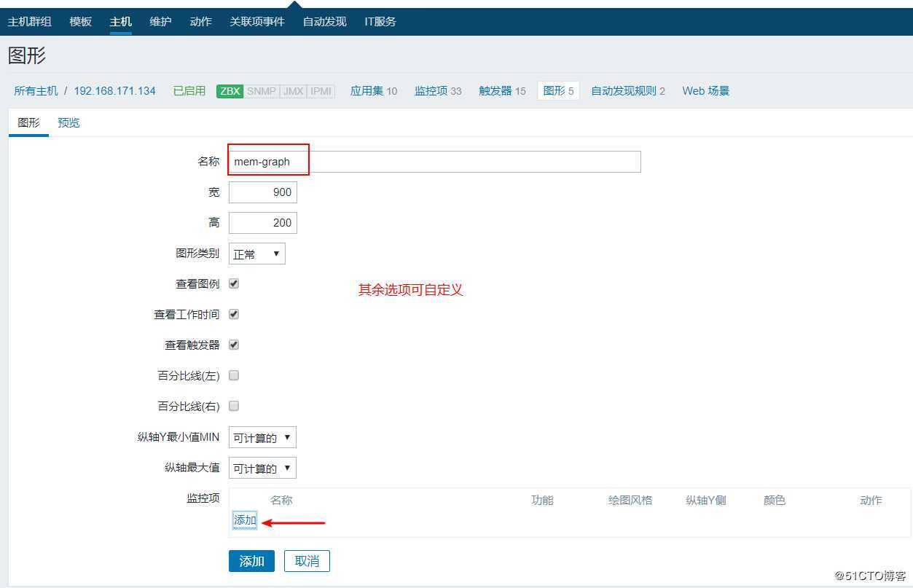Image resolution: width=913 pixels, height=588 pixels.
Task: Click the IPMI interface indicator
Action: 319,91
